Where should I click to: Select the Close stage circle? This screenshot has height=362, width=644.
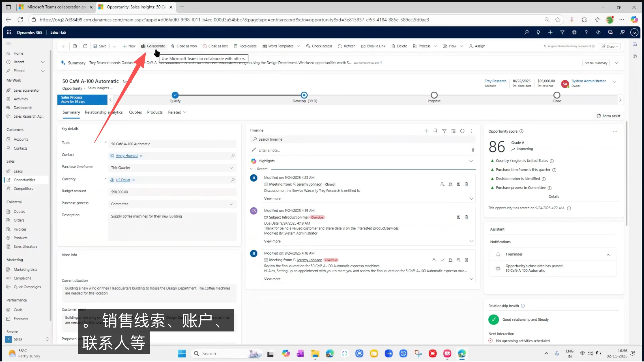557,95
